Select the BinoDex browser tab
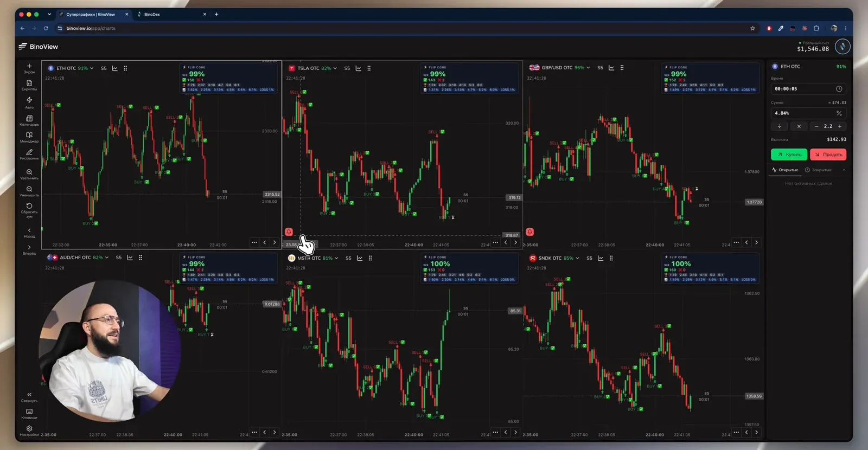 click(x=171, y=15)
